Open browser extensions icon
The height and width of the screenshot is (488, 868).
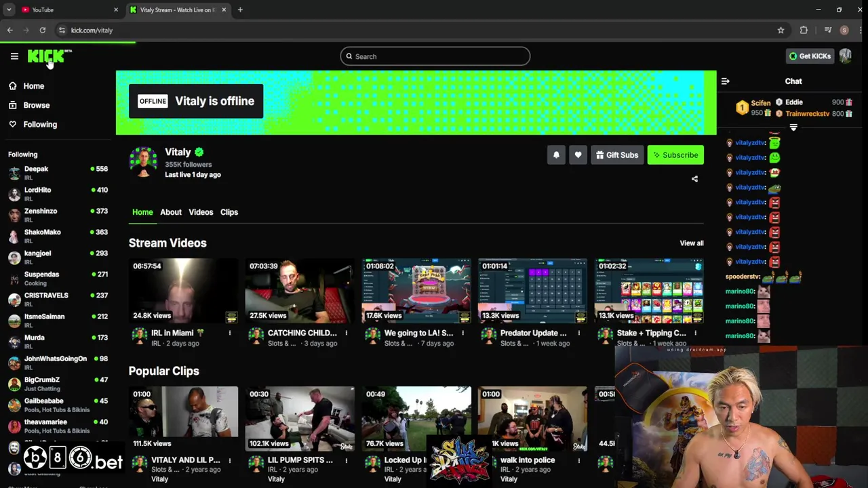(x=804, y=30)
